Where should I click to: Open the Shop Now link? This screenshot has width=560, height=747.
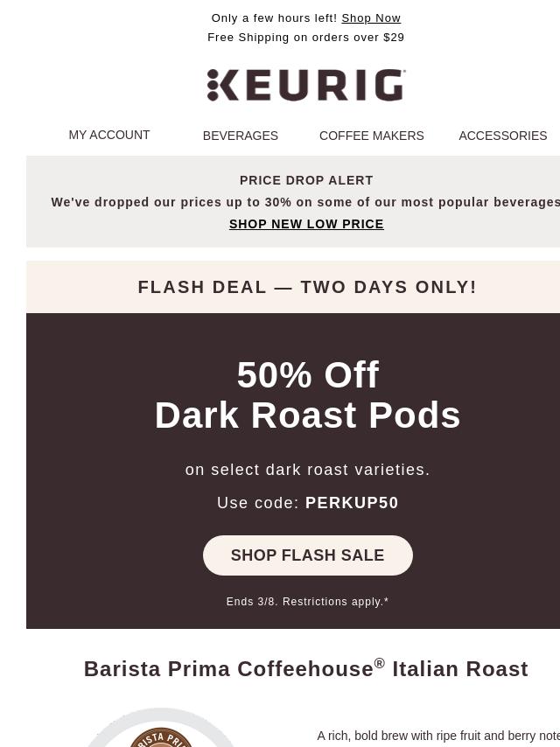pyautogui.click(x=371, y=18)
